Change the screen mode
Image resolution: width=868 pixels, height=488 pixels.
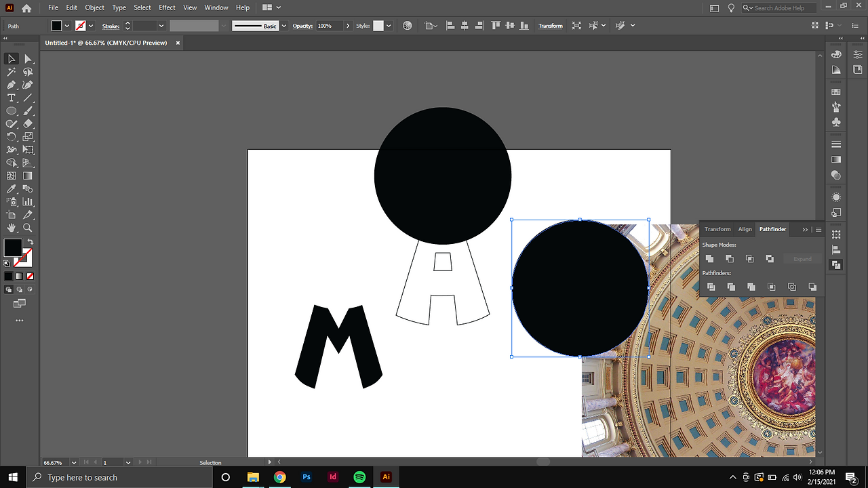[x=19, y=304]
